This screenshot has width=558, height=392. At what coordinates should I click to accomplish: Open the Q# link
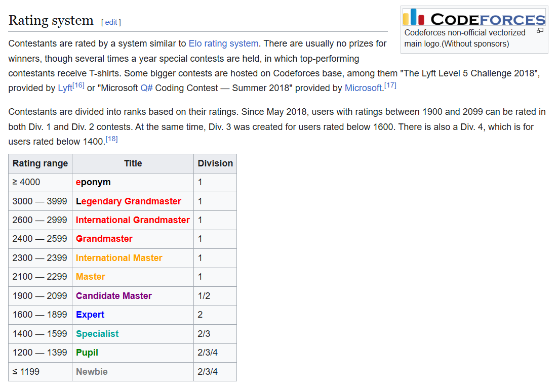(146, 88)
